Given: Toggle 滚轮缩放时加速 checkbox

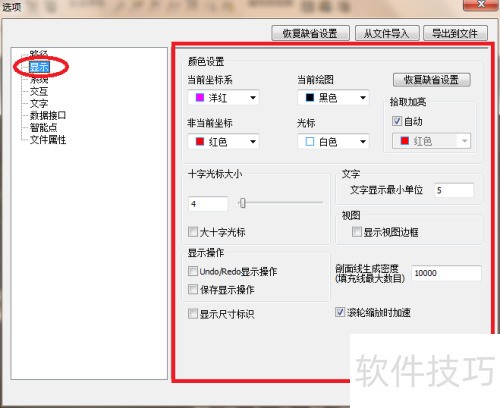Looking at the screenshot, I should click(340, 312).
